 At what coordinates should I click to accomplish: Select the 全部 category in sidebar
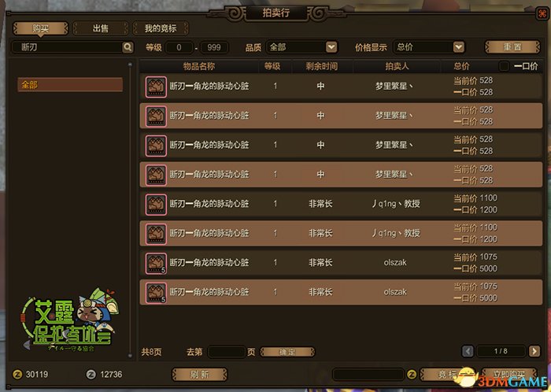70,85
